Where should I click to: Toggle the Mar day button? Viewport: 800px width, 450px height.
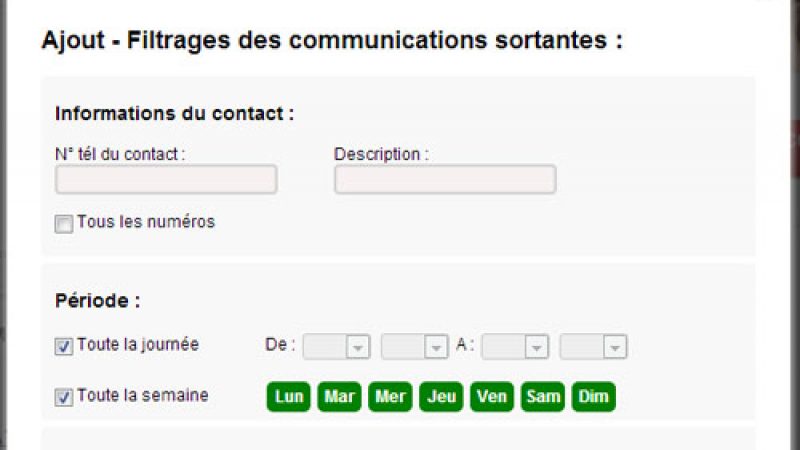click(x=340, y=397)
